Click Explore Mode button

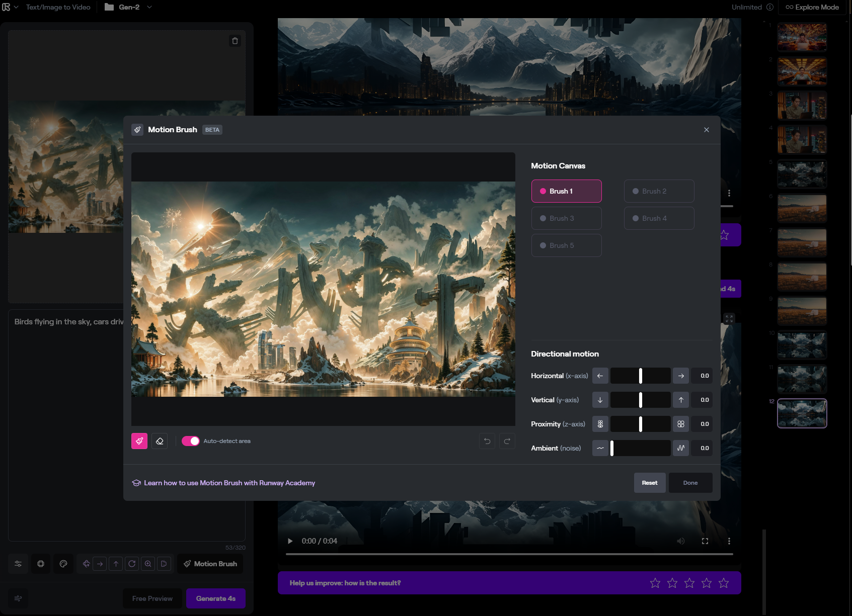pos(812,7)
